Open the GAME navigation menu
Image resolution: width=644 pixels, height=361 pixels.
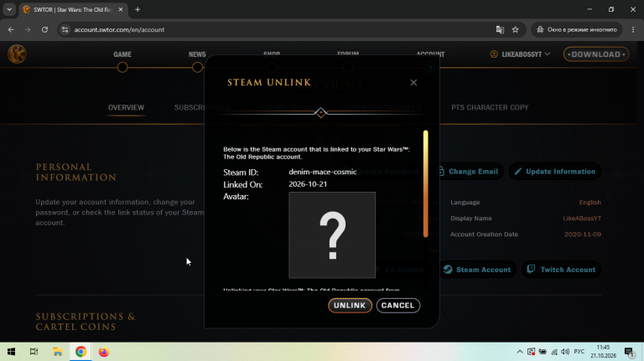tap(122, 54)
